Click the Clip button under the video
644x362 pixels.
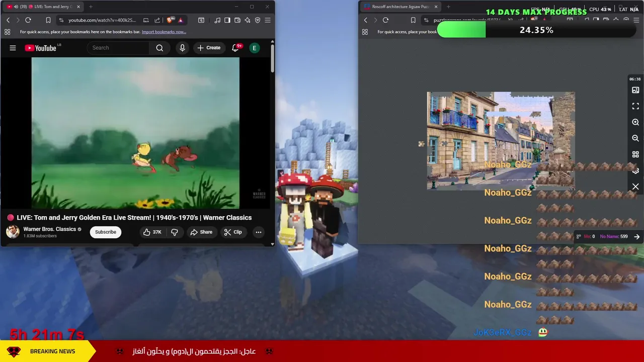coord(233,232)
